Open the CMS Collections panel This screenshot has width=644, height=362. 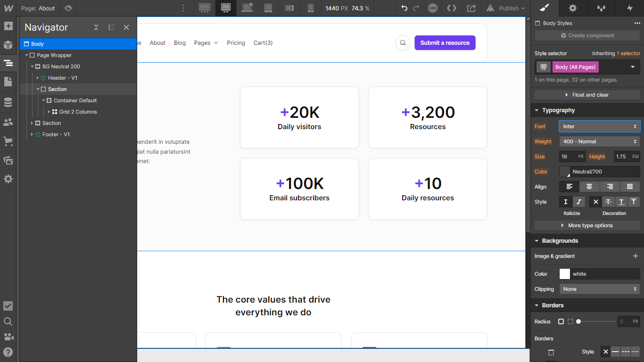tap(8, 102)
